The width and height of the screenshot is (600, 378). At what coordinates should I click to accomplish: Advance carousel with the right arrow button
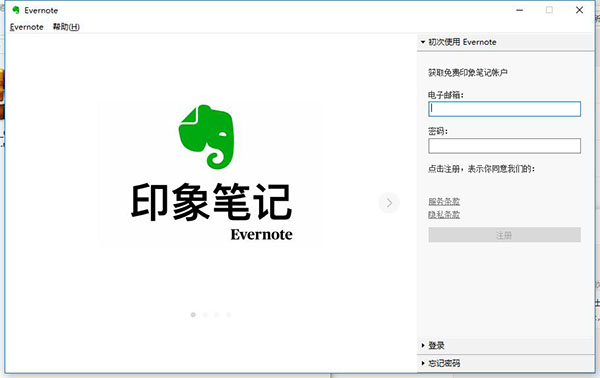click(389, 203)
